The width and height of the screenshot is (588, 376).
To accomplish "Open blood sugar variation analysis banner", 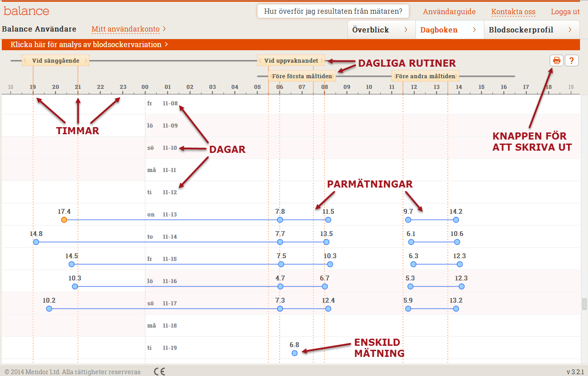I will [290, 44].
